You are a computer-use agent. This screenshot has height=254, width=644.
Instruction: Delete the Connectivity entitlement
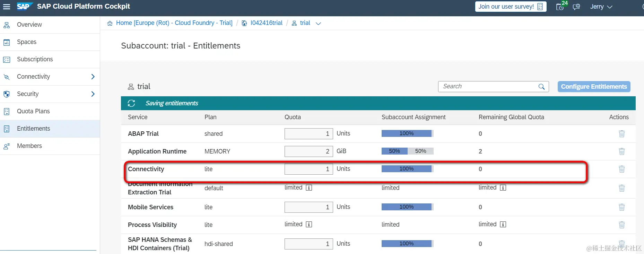(622, 169)
